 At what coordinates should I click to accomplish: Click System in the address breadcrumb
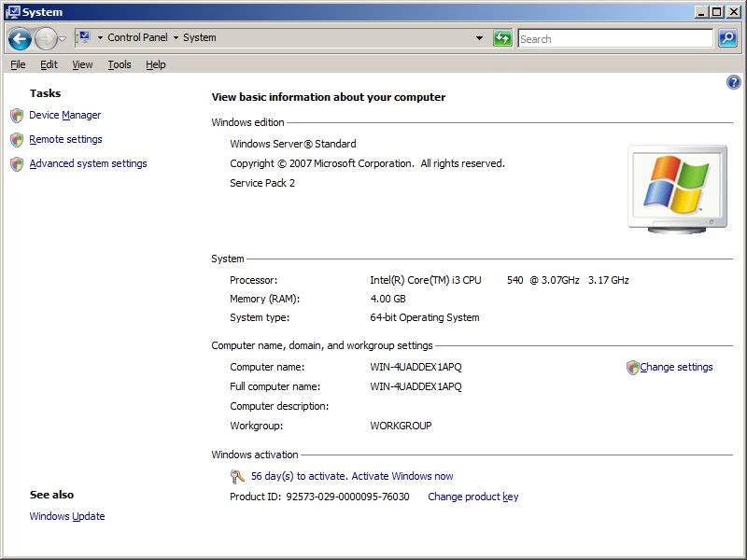(200, 37)
